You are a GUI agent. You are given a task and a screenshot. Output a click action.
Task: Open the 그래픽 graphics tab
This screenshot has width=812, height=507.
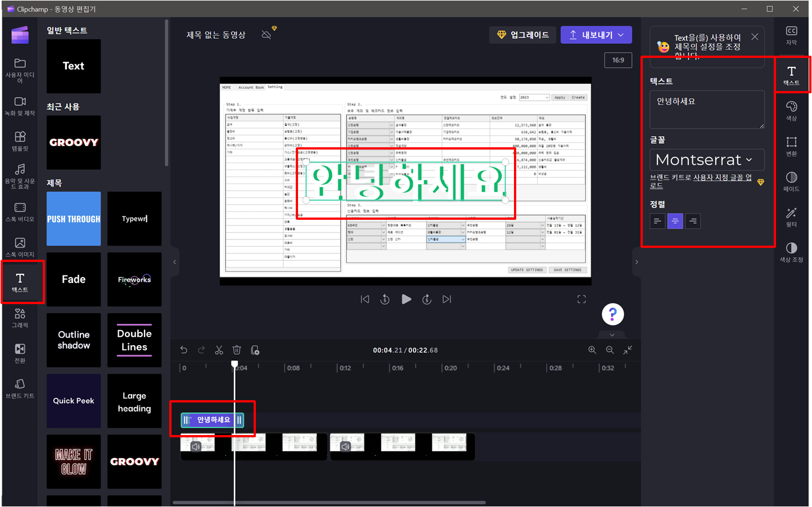[x=20, y=318]
